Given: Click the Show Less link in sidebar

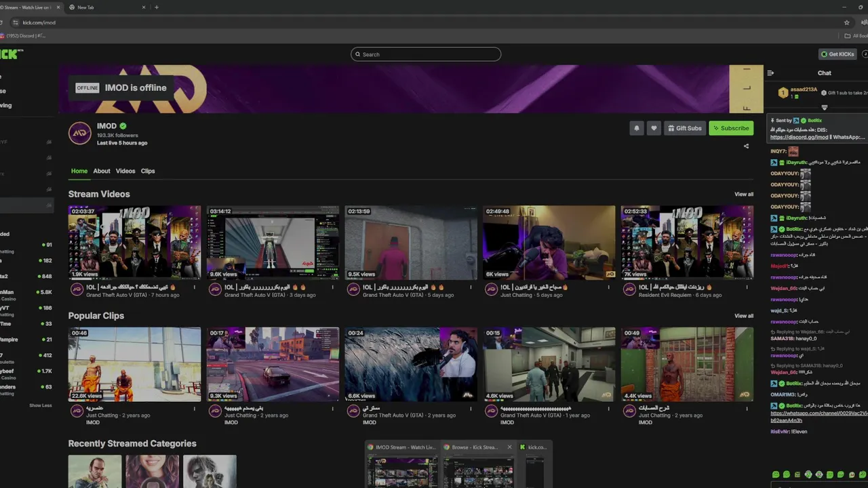Looking at the screenshot, I should 41,405.
